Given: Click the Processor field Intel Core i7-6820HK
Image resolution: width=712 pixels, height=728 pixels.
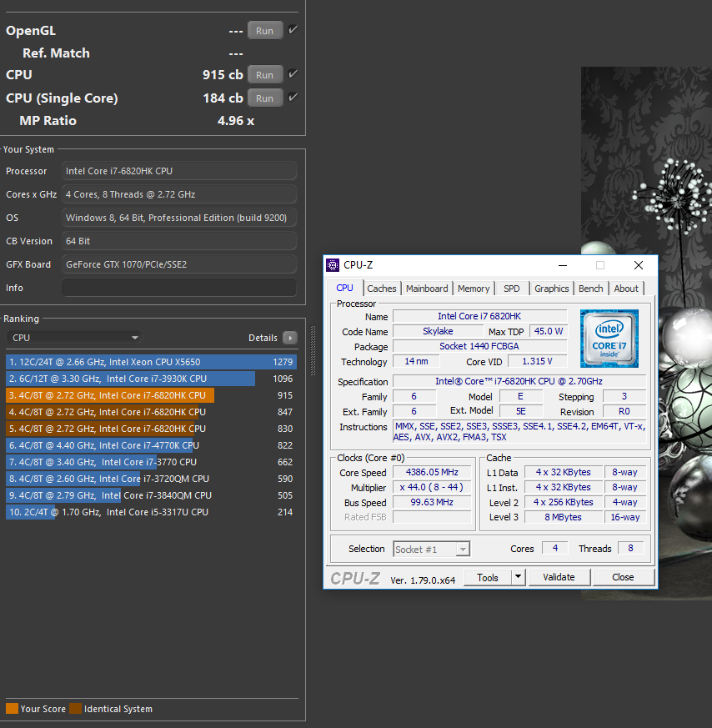Looking at the screenshot, I should coord(179,171).
